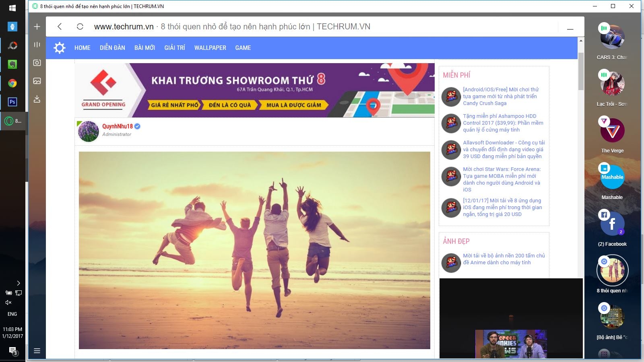Click the address bar URL text
The image size is (644, 362).
(x=124, y=27)
